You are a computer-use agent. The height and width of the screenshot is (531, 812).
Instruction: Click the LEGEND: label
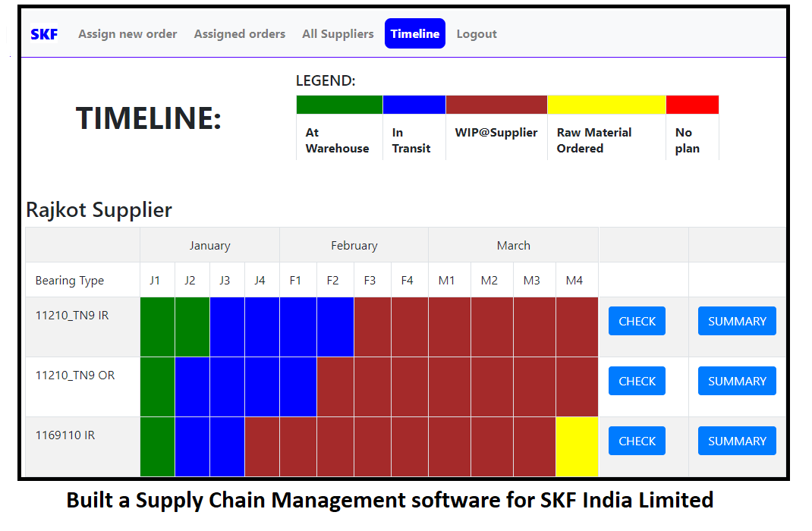pos(326,80)
